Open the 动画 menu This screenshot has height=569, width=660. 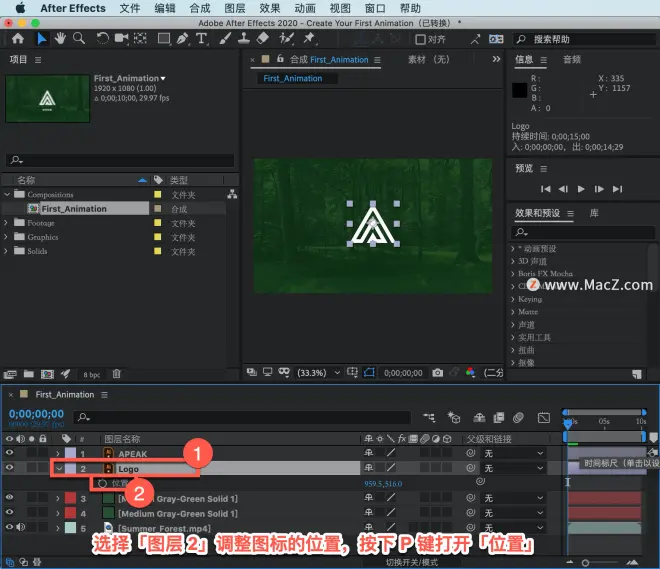coord(305,8)
